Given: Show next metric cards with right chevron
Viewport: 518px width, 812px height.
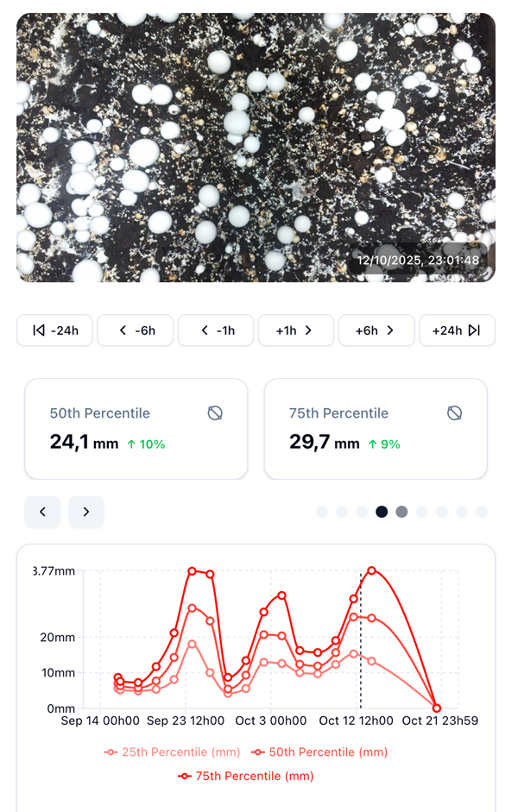Looking at the screenshot, I should click(86, 512).
